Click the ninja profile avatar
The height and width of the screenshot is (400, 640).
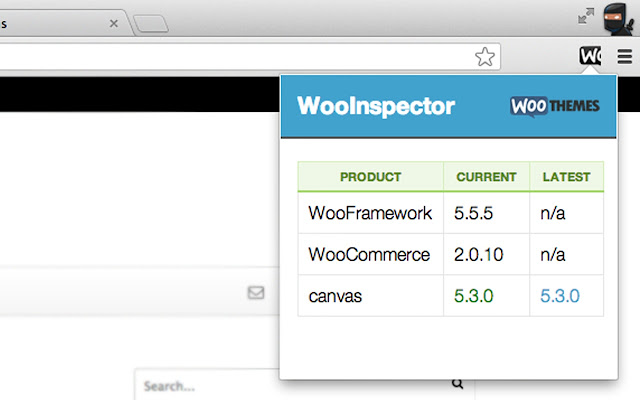pos(619,18)
